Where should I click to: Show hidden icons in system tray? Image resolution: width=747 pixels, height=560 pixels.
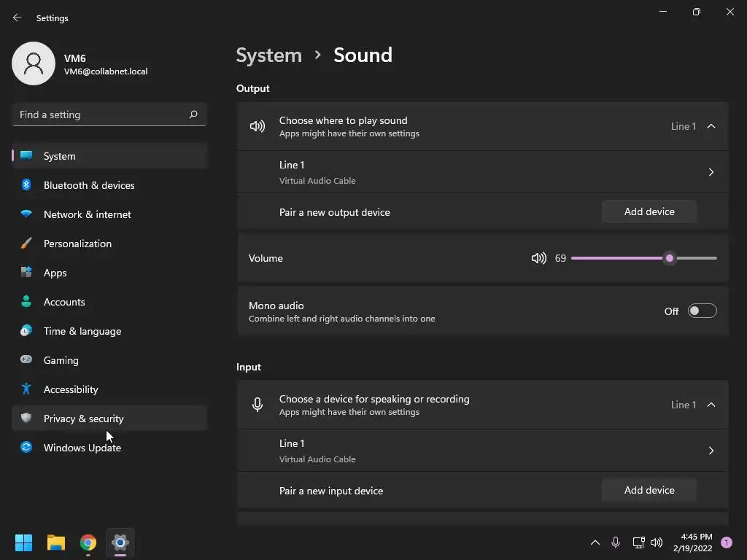tap(595, 542)
